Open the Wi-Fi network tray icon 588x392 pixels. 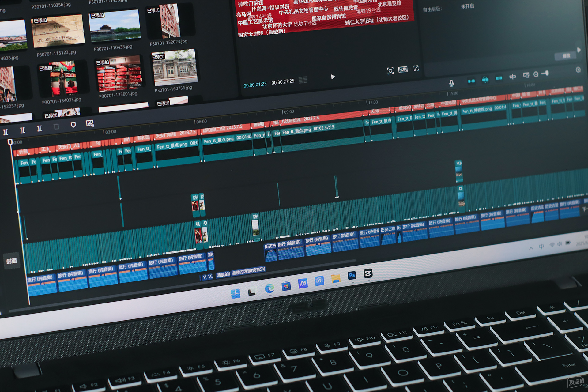552,245
